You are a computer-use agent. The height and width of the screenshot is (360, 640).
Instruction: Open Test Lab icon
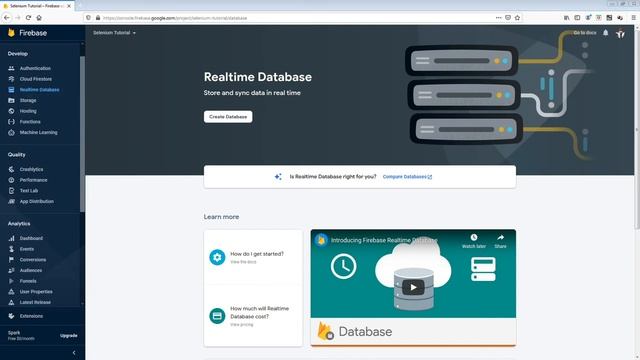11,191
